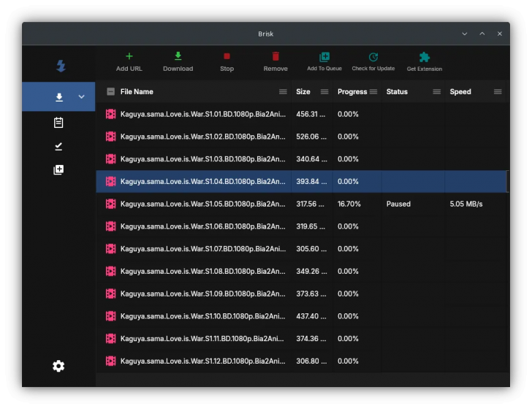Toggle the select-all checkbox beside File Name
The width and height of the screenshot is (532, 409).
(x=110, y=91)
